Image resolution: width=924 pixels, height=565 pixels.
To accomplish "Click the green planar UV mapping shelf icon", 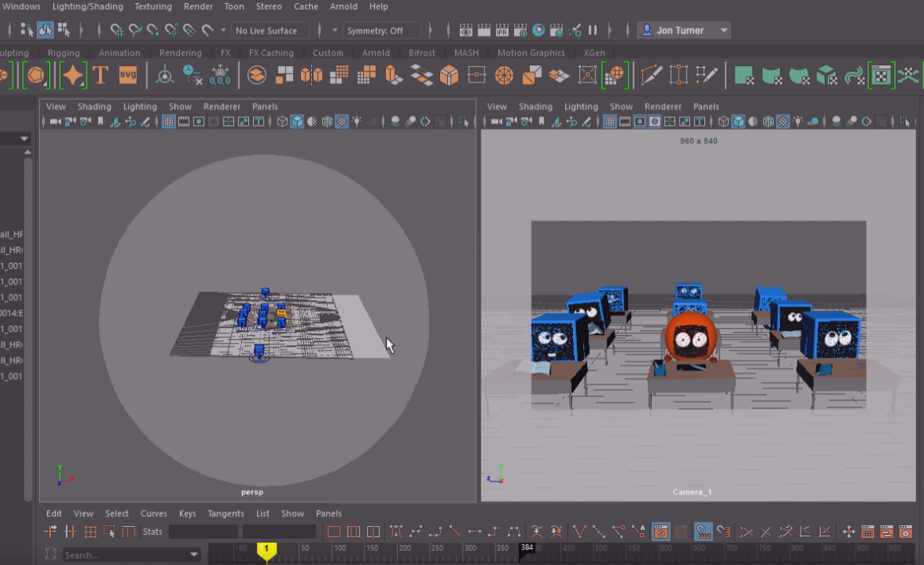I will click(x=743, y=76).
